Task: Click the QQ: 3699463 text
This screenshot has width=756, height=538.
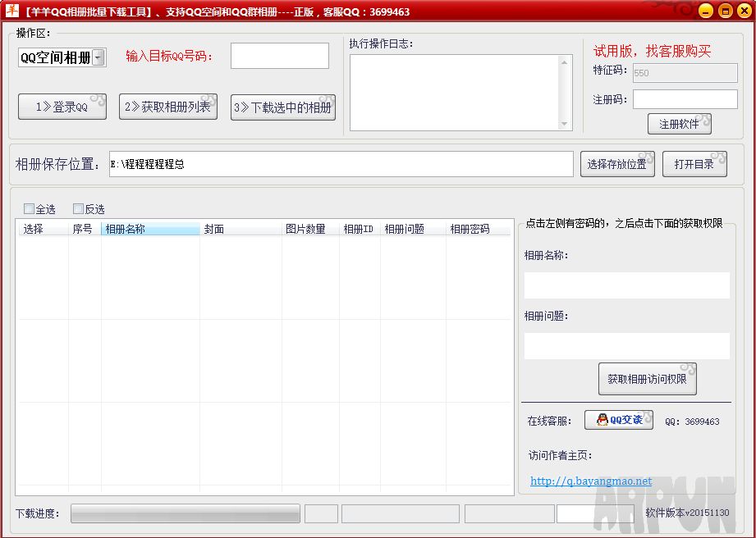Action: (x=692, y=422)
